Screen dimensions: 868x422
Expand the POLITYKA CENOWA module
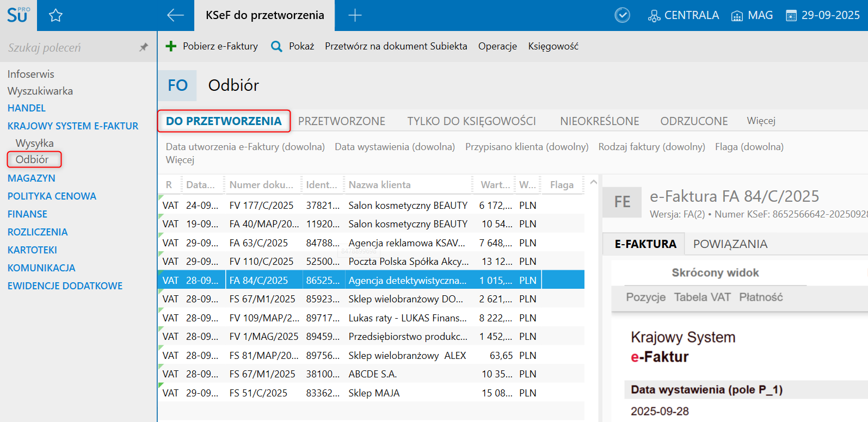click(x=52, y=196)
